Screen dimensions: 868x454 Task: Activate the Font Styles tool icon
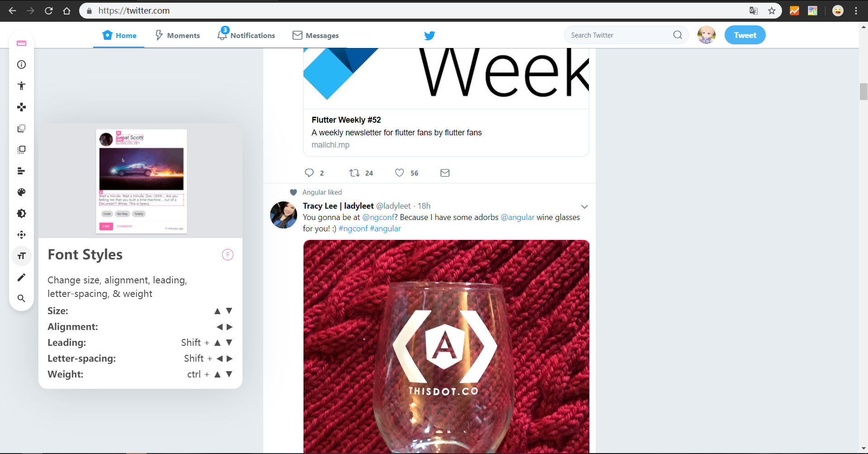point(21,256)
